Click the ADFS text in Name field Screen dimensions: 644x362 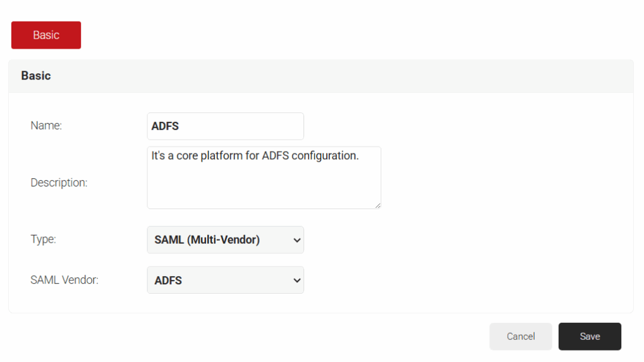tap(166, 126)
